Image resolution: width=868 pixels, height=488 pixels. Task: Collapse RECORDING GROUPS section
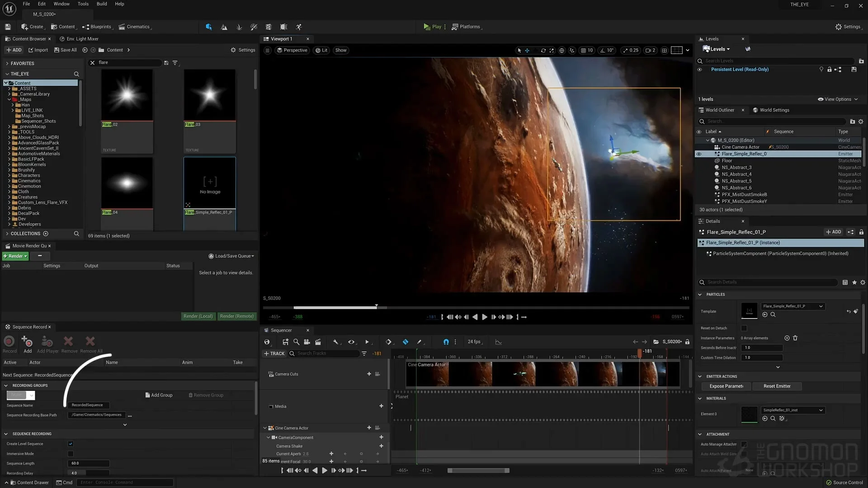coord(6,385)
